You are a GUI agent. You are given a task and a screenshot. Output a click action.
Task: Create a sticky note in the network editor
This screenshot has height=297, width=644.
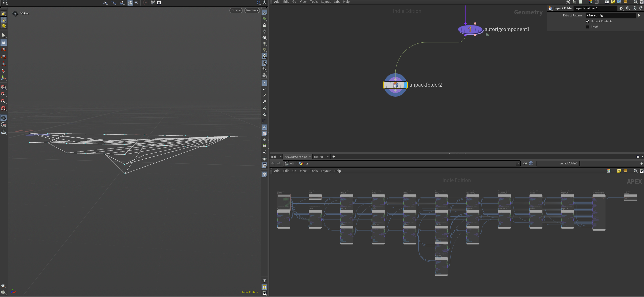613,2
